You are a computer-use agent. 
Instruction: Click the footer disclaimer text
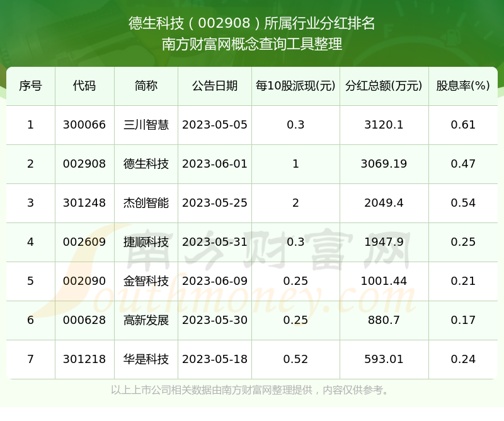(x=251, y=390)
